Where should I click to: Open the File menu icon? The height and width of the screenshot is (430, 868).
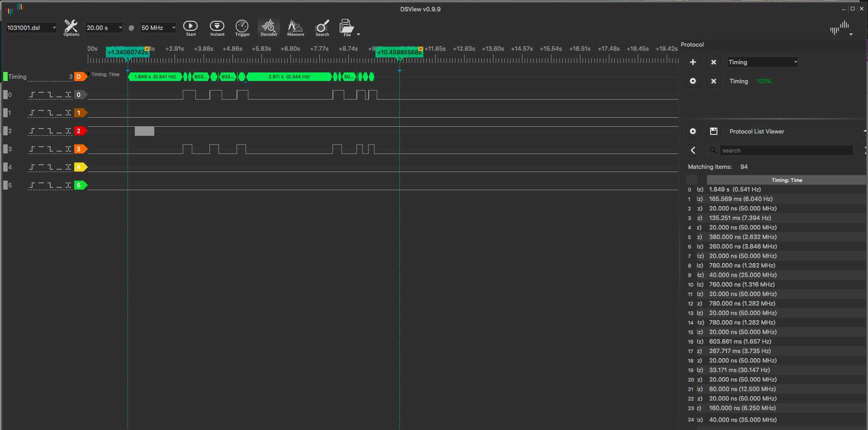(346, 28)
